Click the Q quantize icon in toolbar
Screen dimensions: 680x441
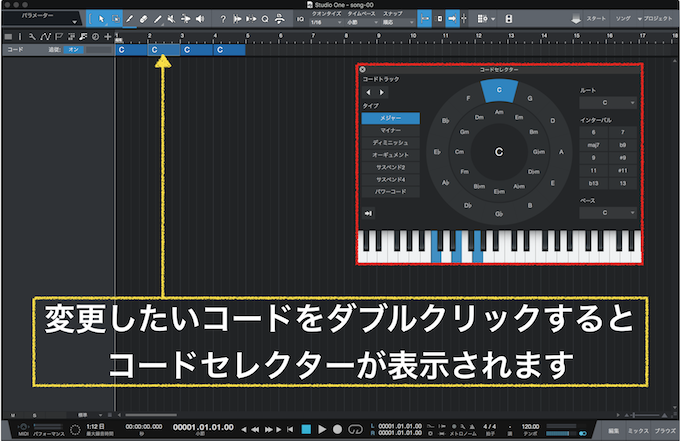265,19
